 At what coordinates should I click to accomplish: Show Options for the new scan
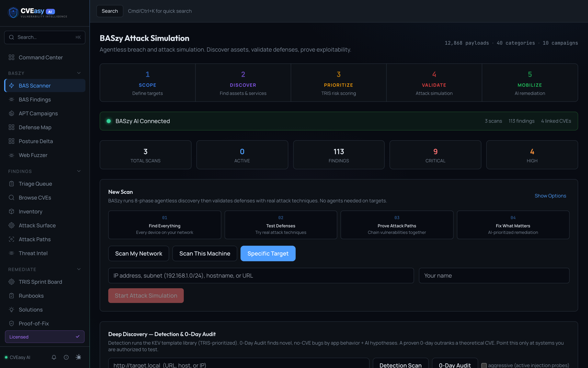pyautogui.click(x=550, y=196)
